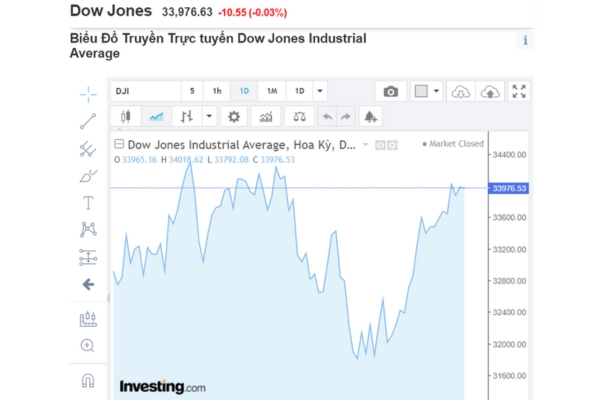Open chart settings gear
The width and height of the screenshot is (600, 400).
[234, 116]
